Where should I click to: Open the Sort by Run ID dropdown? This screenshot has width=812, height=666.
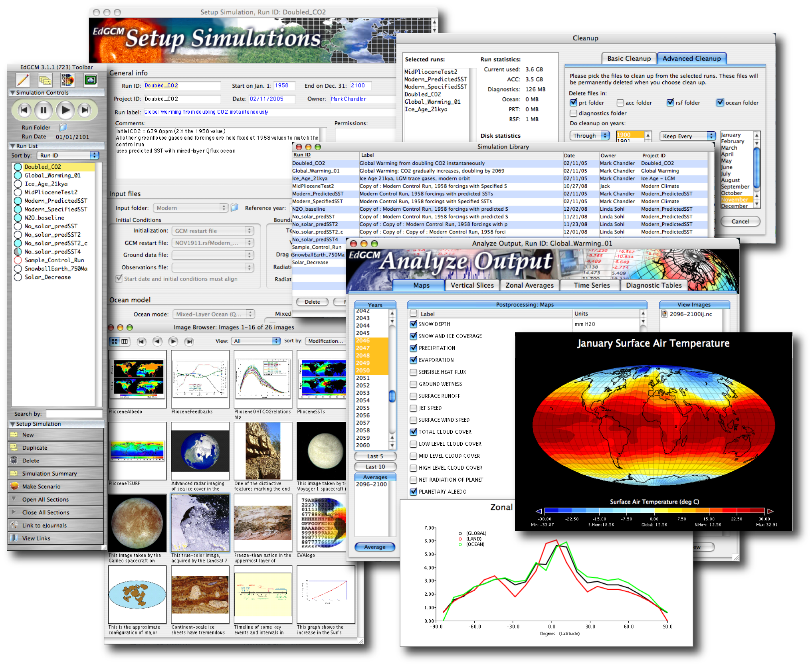pos(68,155)
